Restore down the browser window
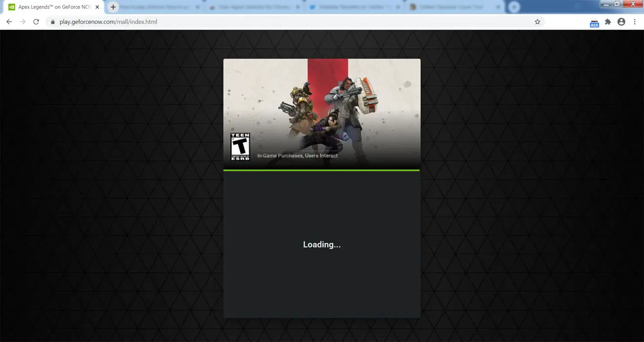The image size is (644, 342). click(x=617, y=4)
